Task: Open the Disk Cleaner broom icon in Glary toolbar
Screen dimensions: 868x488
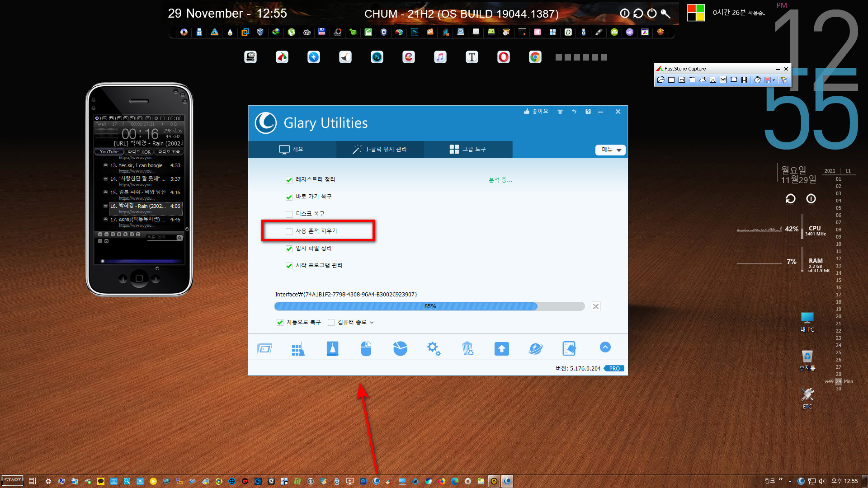Action: pyautogui.click(x=332, y=348)
